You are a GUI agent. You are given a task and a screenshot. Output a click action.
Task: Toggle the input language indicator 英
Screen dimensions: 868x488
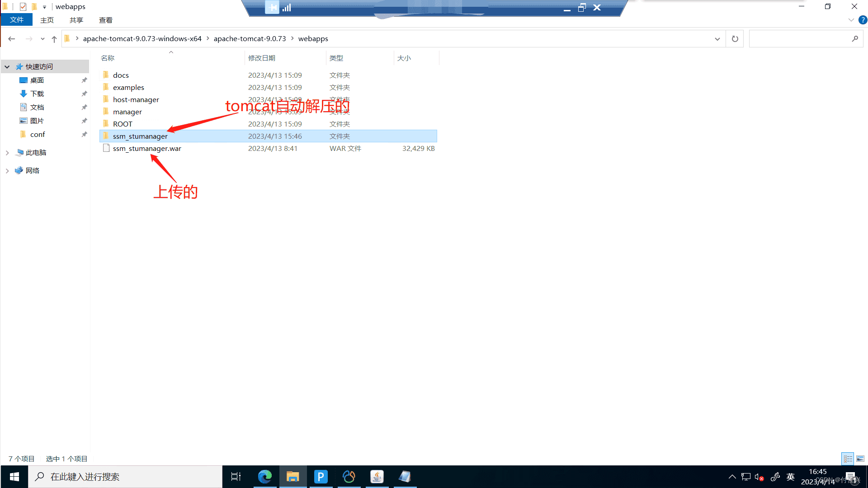tap(790, 477)
